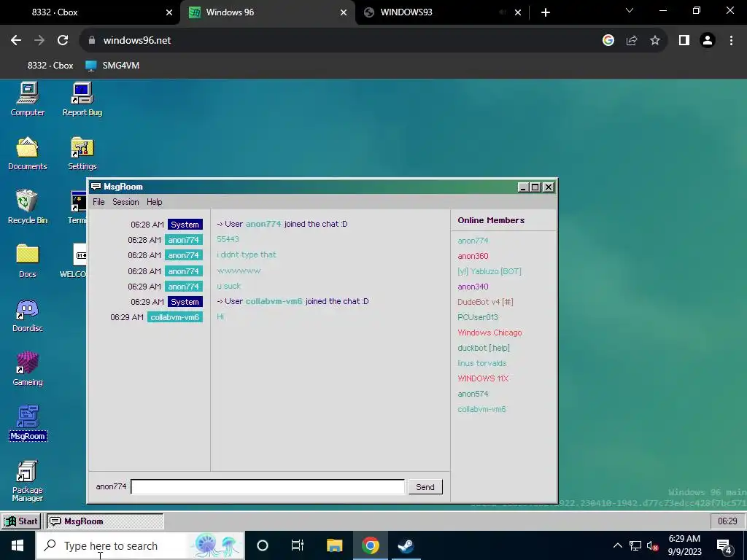The width and height of the screenshot is (747, 560).
Task: Select duckbot [.help] member
Action: coord(484,348)
